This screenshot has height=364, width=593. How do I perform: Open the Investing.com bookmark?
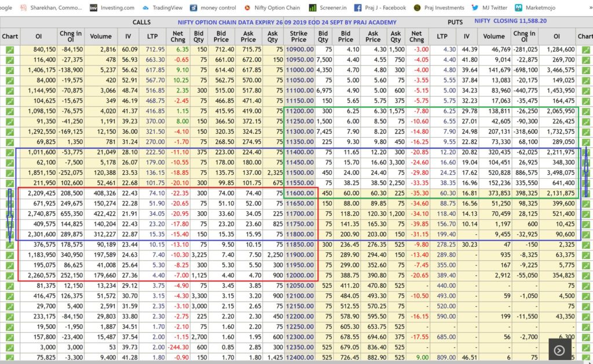click(x=112, y=8)
